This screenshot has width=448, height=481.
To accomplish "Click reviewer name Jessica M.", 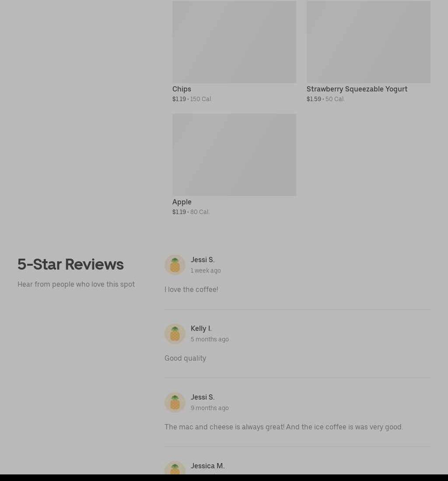I will click(208, 466).
